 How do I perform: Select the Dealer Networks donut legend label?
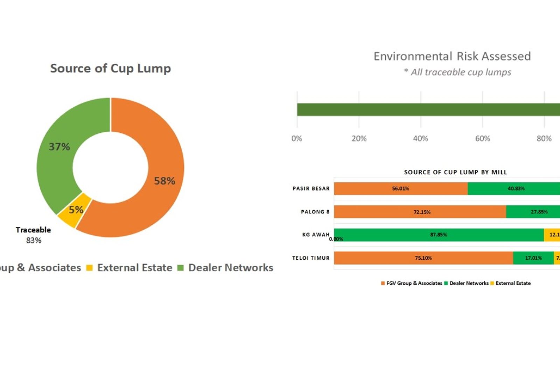coord(231,268)
